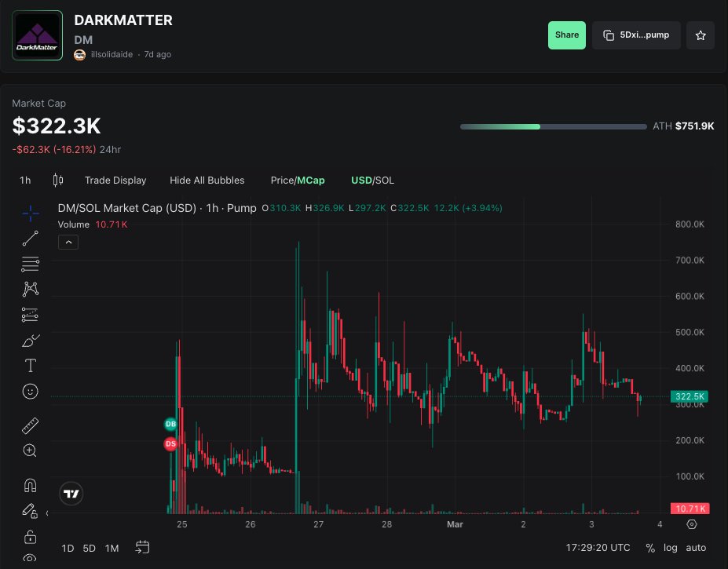Open the candlestick chart type selector
The height and width of the screenshot is (569, 728).
click(x=58, y=180)
